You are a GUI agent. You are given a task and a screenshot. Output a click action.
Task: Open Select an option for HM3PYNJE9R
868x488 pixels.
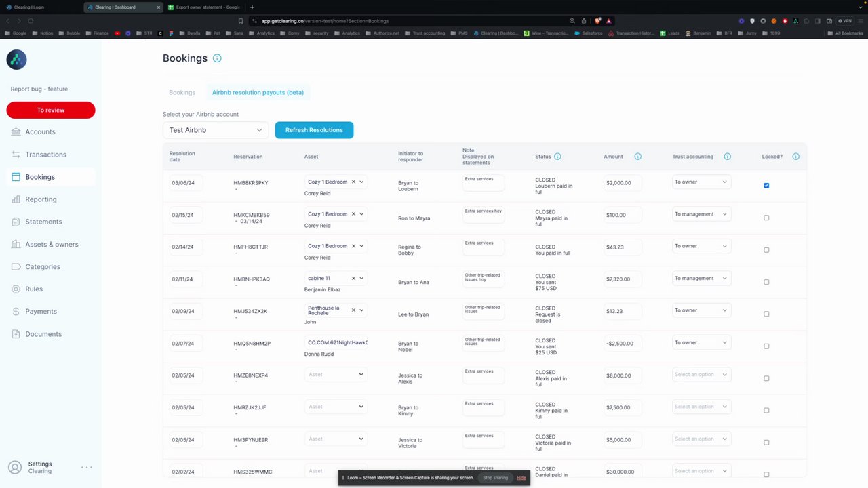coord(701,439)
